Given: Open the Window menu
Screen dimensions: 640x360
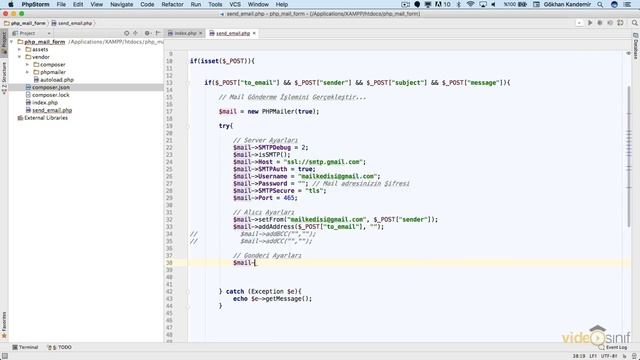Looking at the screenshot, I should (258, 4).
